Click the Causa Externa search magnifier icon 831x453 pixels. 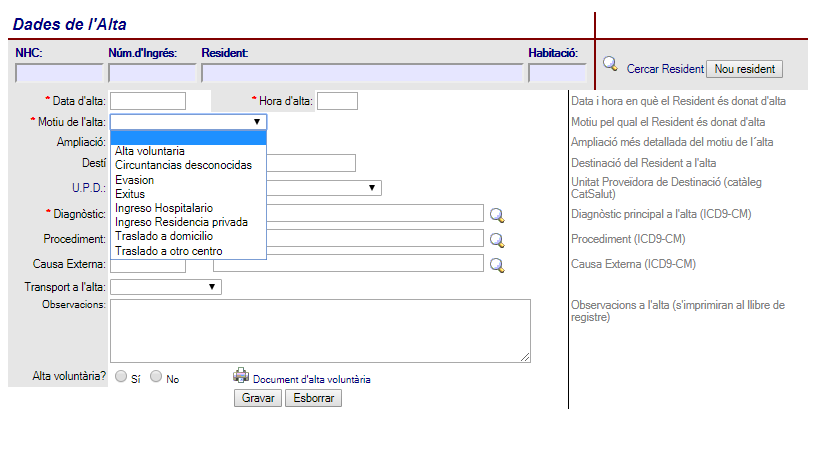(x=497, y=264)
